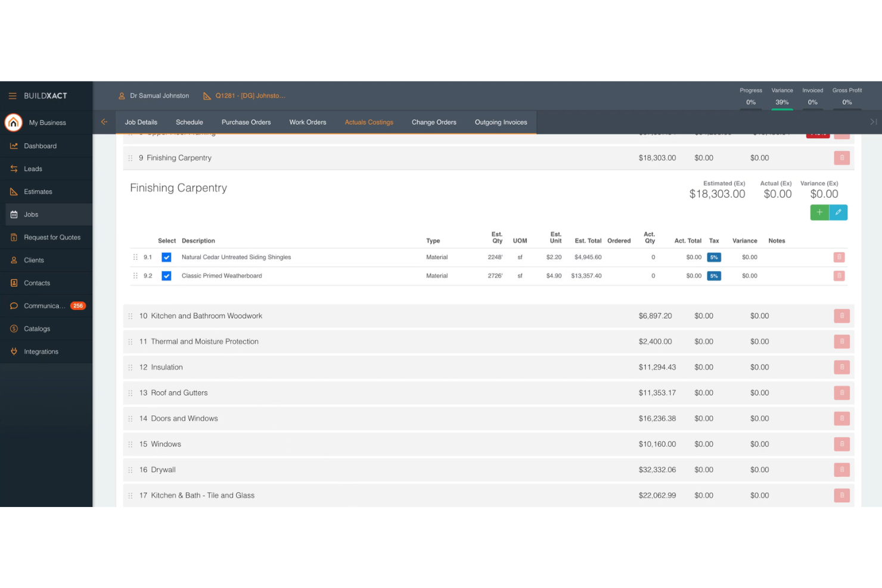The image size is (882, 588).
Task: Open job Q1281 via the orange link
Action: pos(250,95)
